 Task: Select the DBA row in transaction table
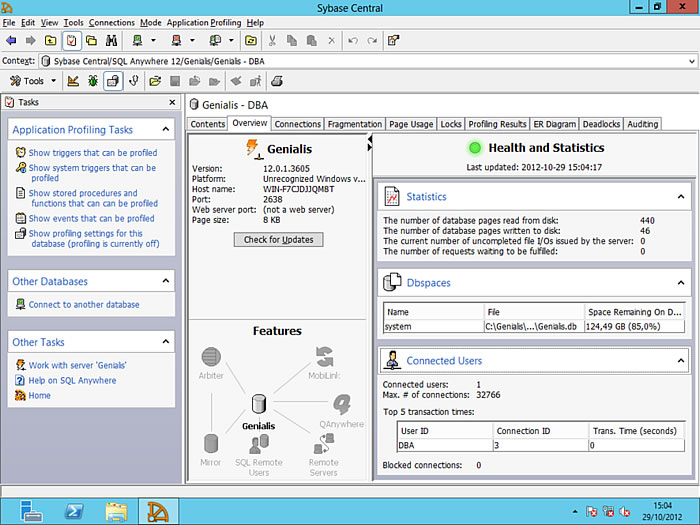pos(541,445)
